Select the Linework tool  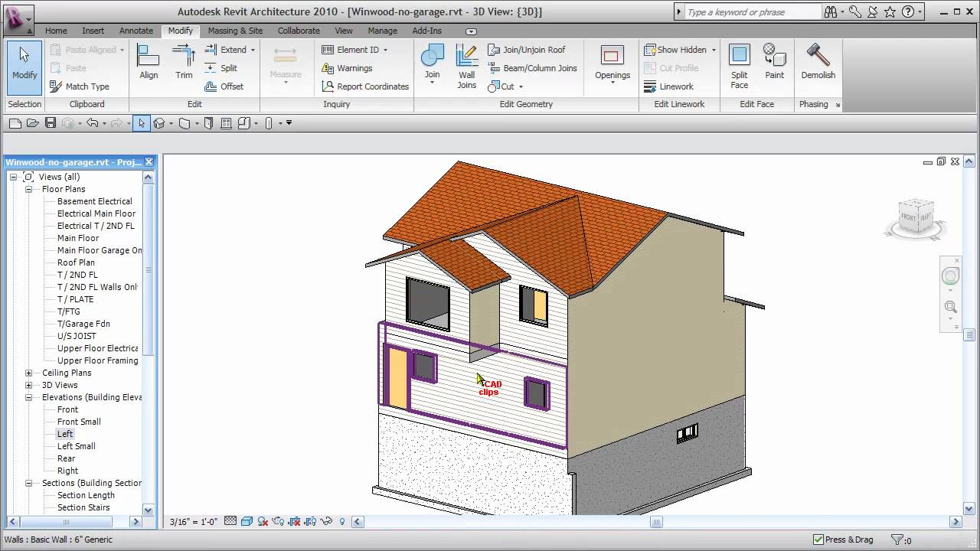pos(668,86)
